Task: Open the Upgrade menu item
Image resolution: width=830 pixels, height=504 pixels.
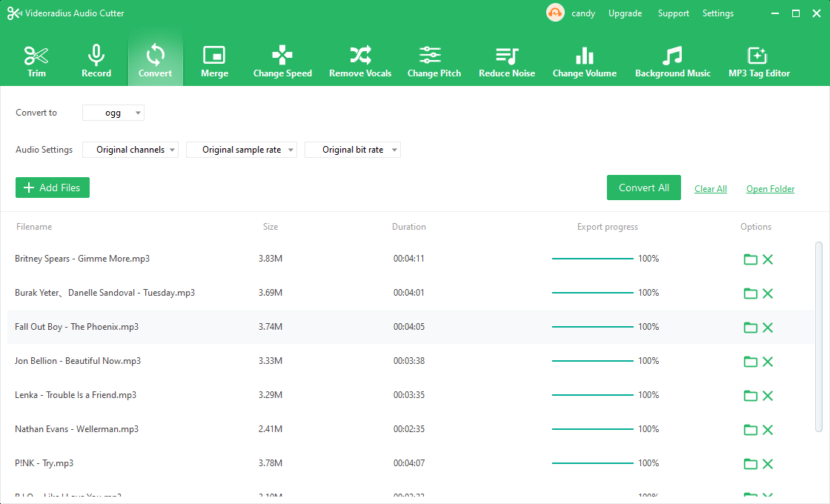Action: point(625,13)
